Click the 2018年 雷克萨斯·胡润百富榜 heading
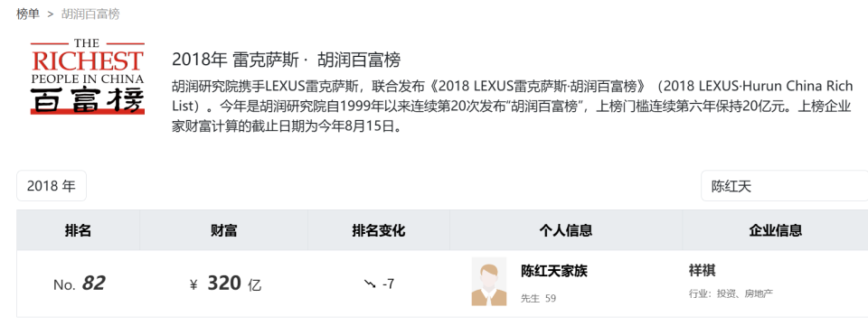Viewport: 868px width, 335px height. 287,60
